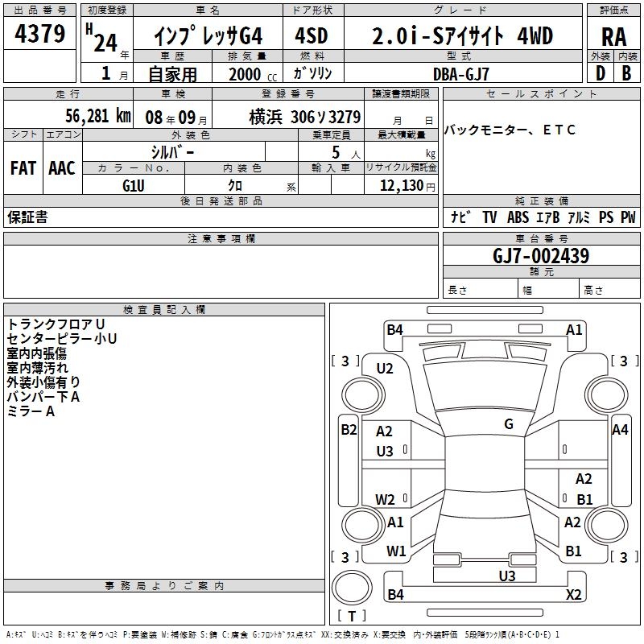The width and height of the screenshot is (644, 644).
Task: Click the usage history 自家用
Action: coord(172,74)
